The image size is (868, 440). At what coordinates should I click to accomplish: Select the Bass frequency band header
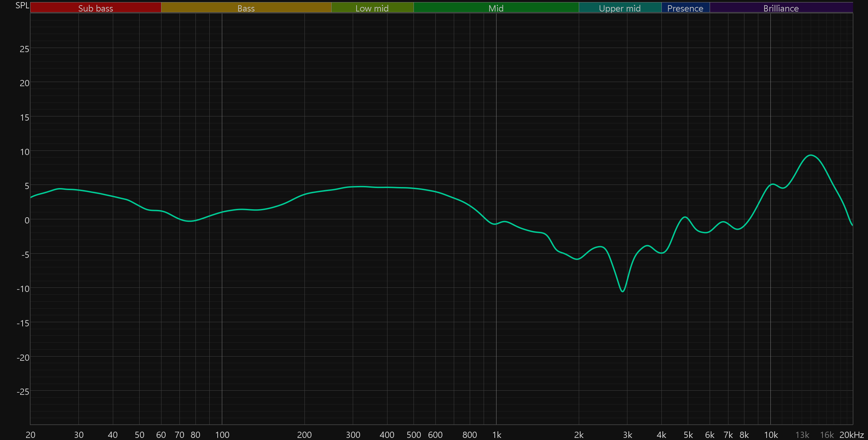tap(246, 8)
